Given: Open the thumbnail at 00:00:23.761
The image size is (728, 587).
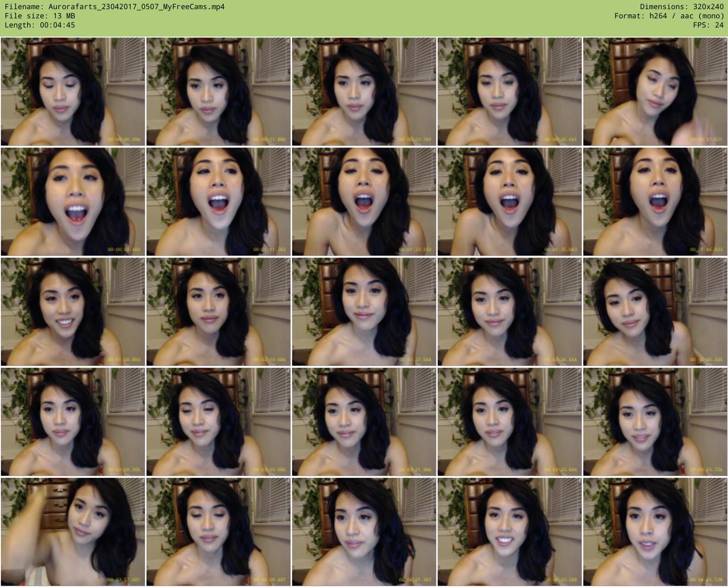Looking at the screenshot, I should tap(364, 92).
